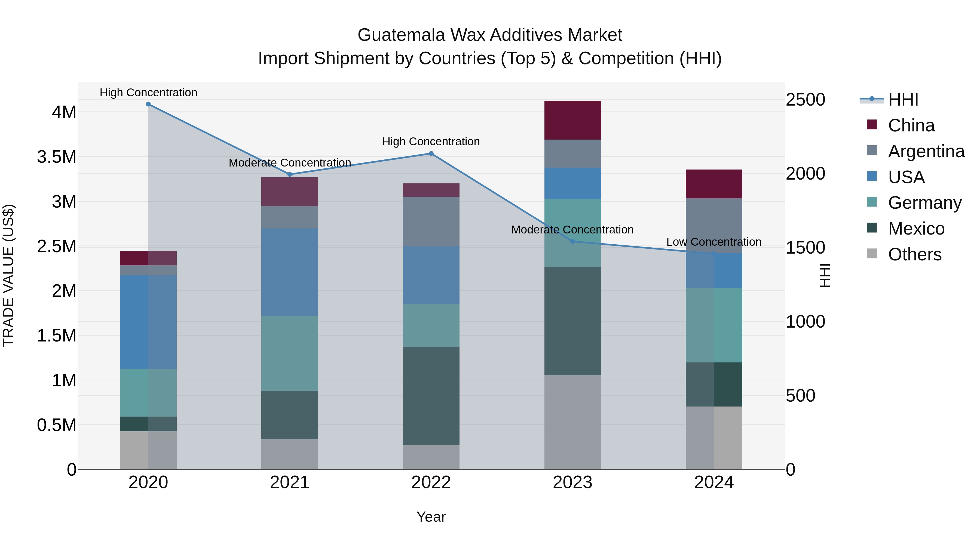This screenshot has width=980, height=551.
Task: Click the 2020 x-axis year label
Action: [x=148, y=482]
